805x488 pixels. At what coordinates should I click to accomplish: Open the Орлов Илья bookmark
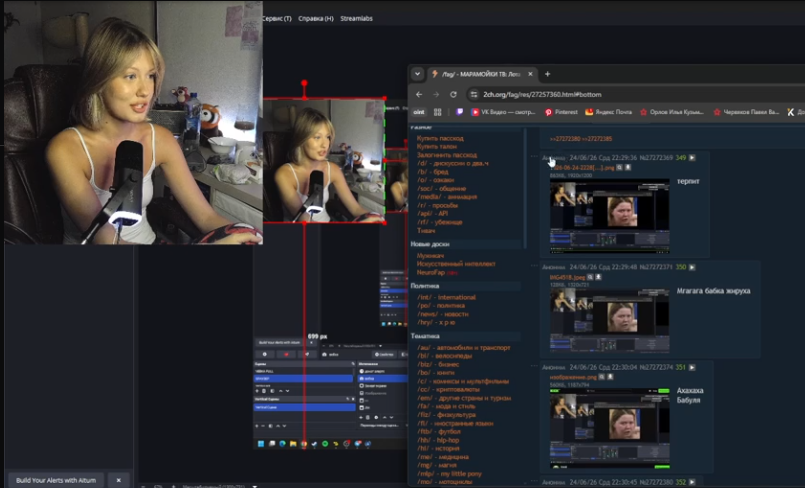[671, 112]
